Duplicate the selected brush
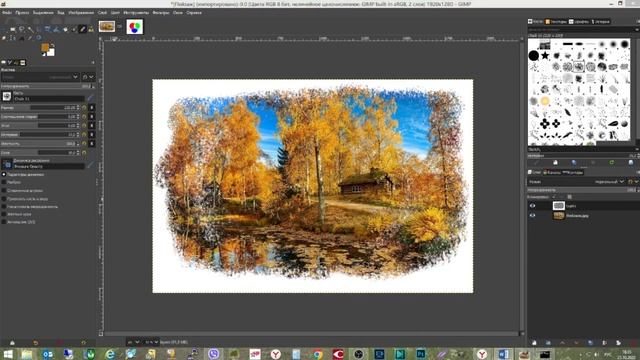Screen dimensions: 640x360 [x=574, y=162]
